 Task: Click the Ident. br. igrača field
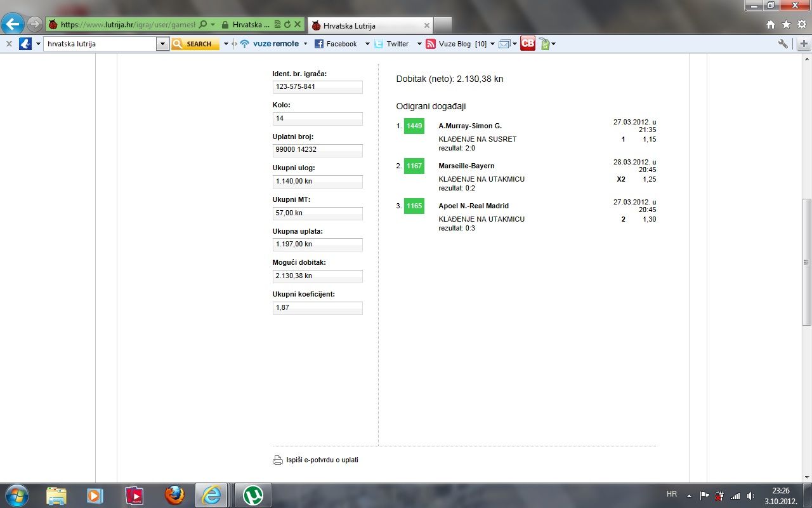click(318, 87)
